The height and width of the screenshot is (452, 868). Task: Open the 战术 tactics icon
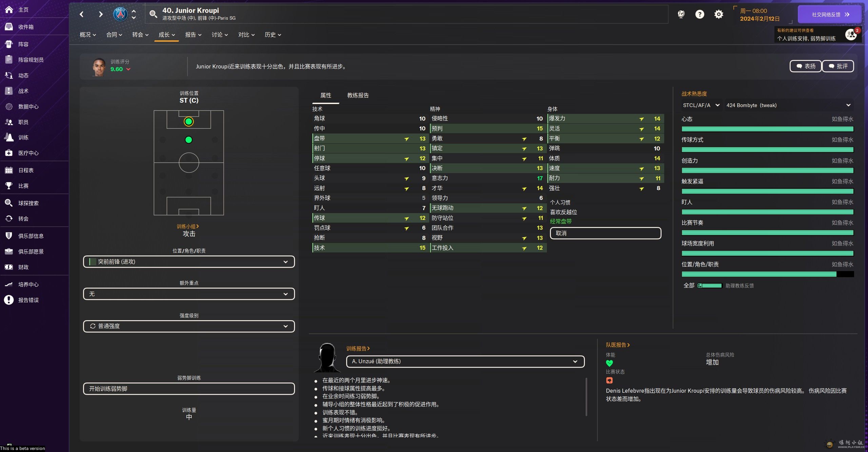(9, 91)
